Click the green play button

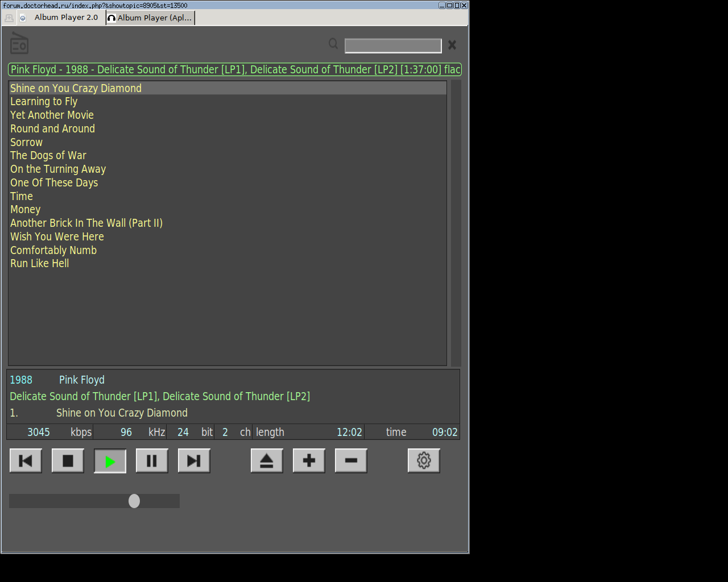(x=110, y=461)
